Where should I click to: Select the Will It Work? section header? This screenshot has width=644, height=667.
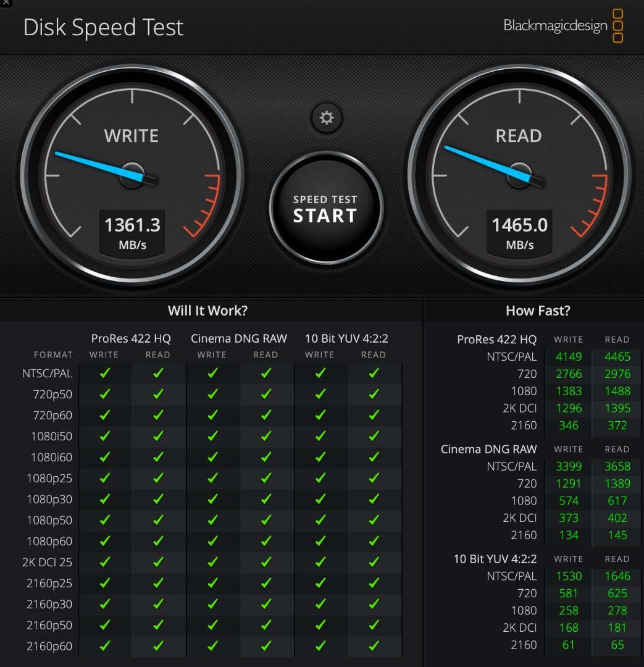pos(207,311)
